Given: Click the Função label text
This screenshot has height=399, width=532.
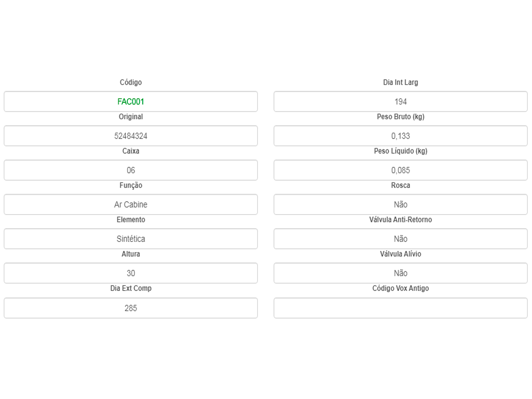Looking at the screenshot, I should 131,185.
